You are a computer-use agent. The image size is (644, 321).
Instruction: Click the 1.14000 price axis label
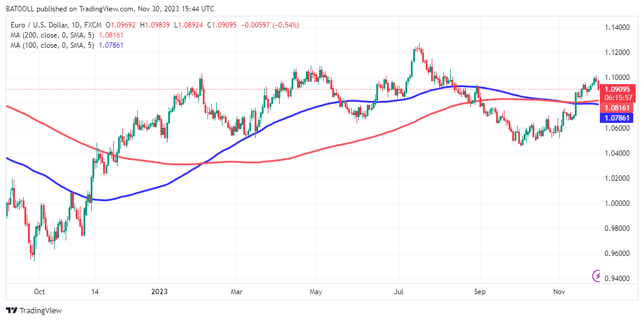point(618,27)
